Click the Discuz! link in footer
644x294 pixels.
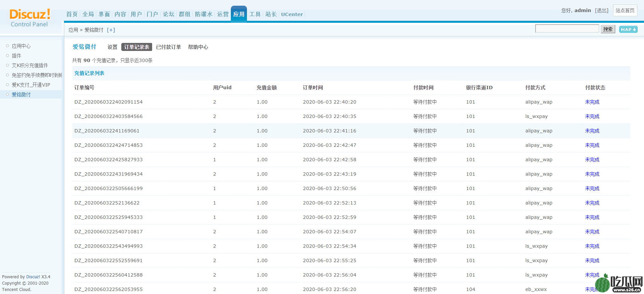tap(33, 277)
